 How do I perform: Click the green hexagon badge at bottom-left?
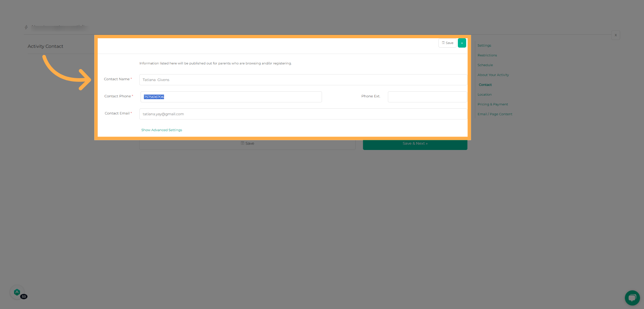click(17, 292)
